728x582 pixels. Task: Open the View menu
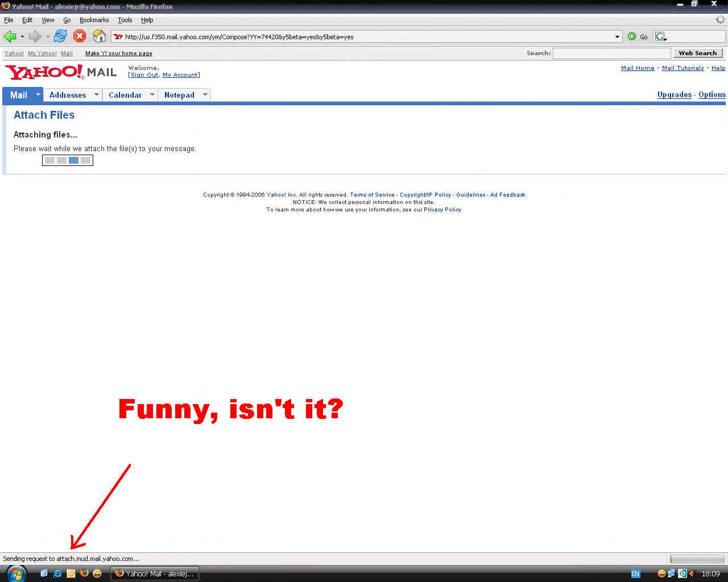coord(48,20)
